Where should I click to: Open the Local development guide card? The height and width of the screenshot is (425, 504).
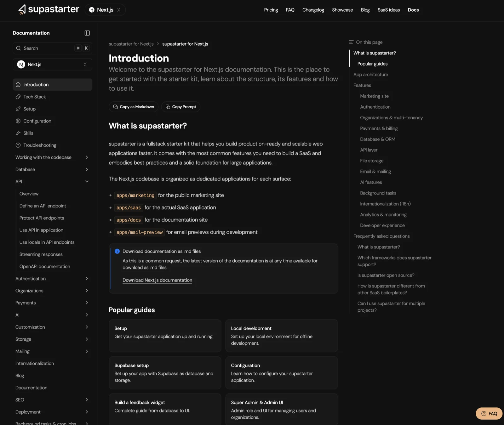pos(282,336)
